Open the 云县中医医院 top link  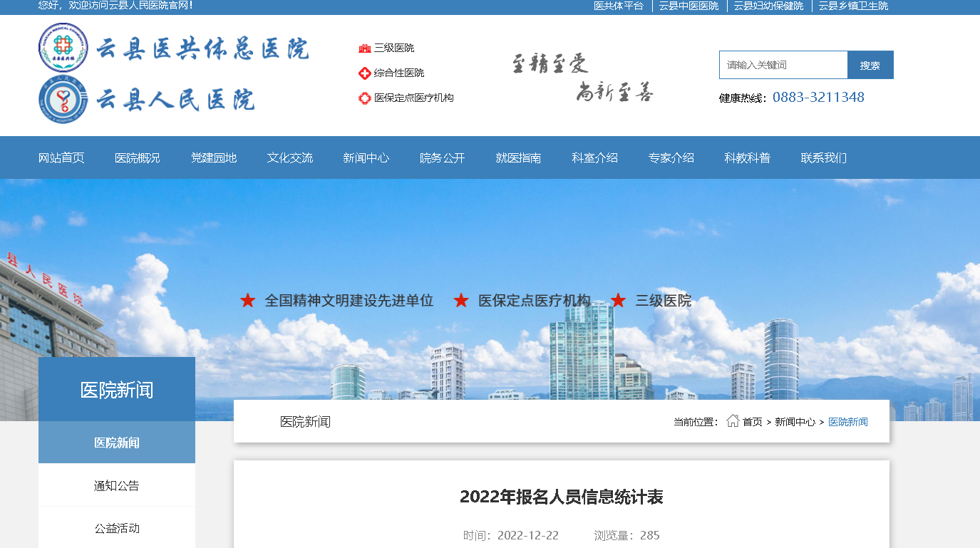click(x=688, y=6)
